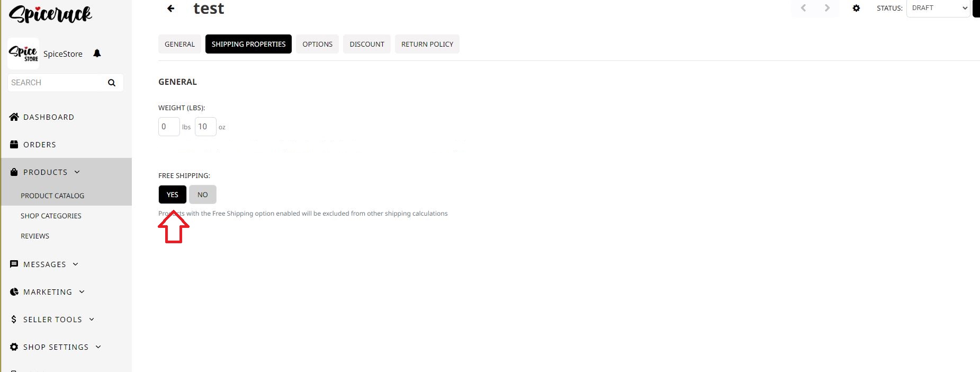The image size is (980, 372).
Task: Click the 'test' product title
Action: coord(209,8)
